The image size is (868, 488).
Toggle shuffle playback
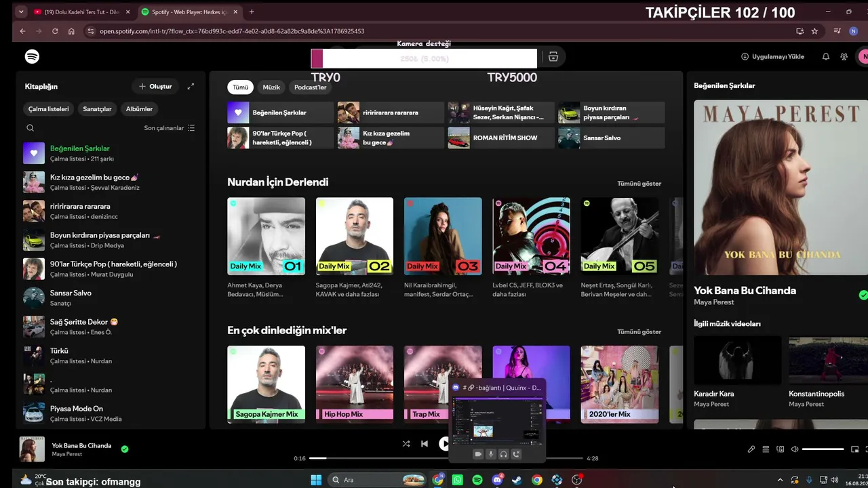click(x=406, y=444)
